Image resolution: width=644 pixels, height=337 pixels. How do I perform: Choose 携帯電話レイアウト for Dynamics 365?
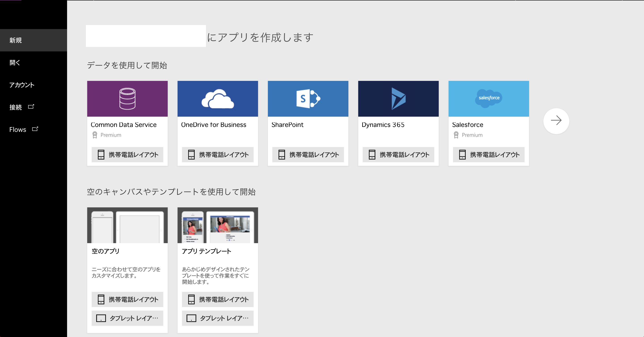pyautogui.click(x=398, y=155)
